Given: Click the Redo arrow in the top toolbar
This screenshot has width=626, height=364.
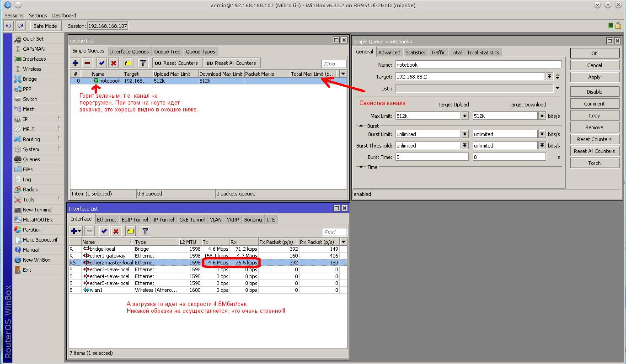Looking at the screenshot, I should point(20,26).
